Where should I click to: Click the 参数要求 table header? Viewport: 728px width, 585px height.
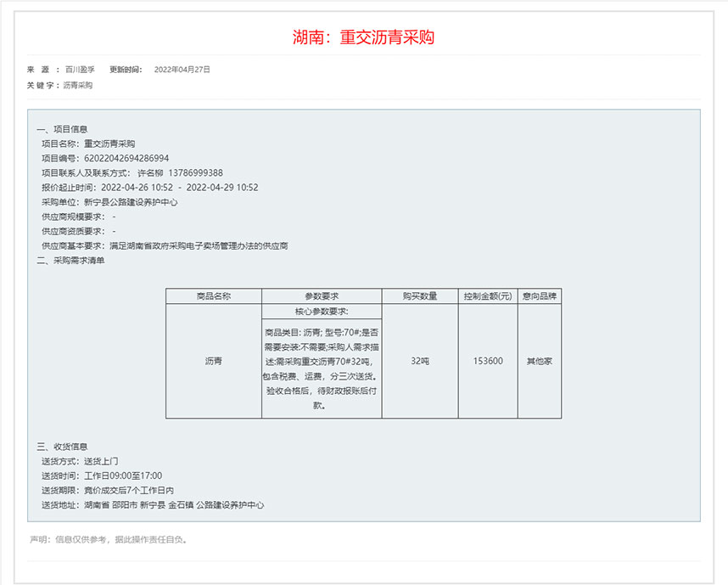coord(321,296)
